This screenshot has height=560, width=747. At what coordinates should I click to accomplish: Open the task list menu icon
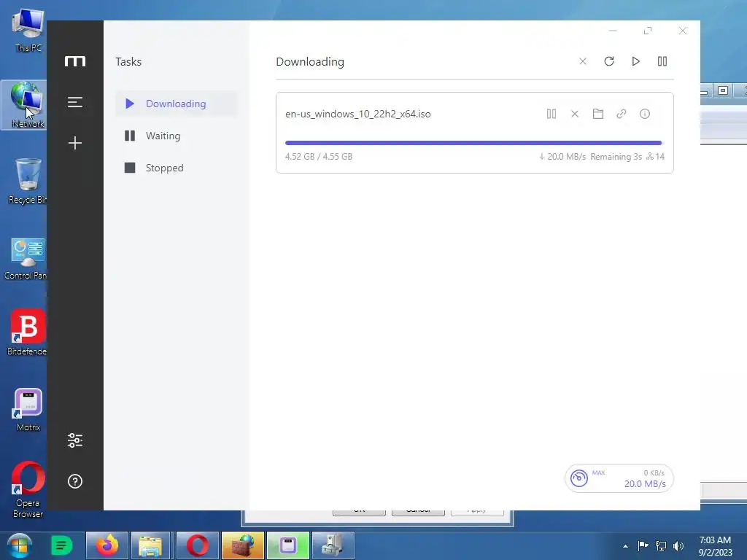[x=75, y=102]
